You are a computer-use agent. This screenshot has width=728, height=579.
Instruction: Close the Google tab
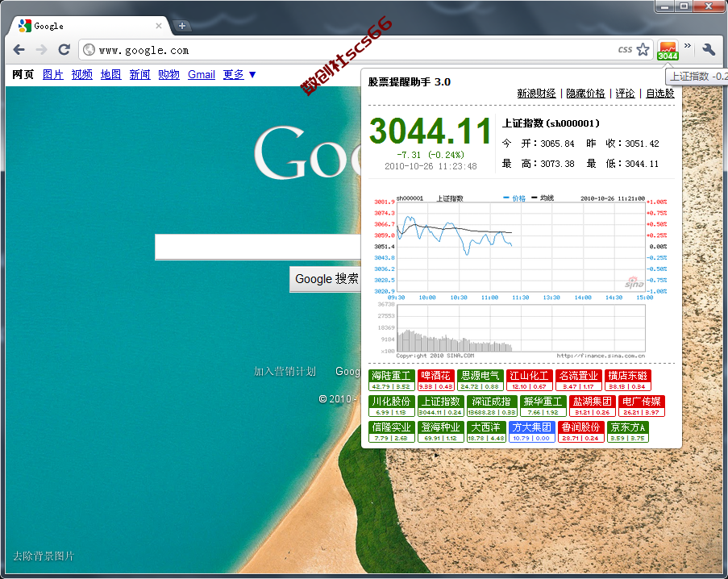click(x=159, y=26)
